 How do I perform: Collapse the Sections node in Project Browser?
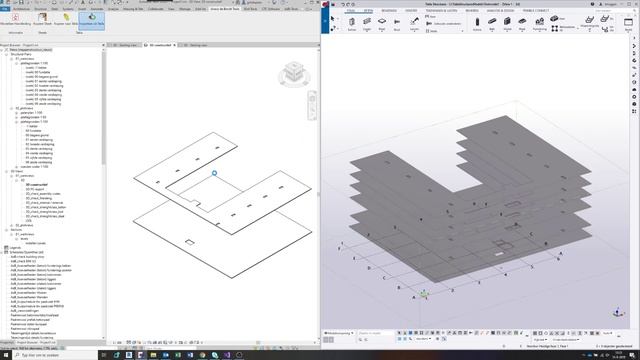point(7,230)
